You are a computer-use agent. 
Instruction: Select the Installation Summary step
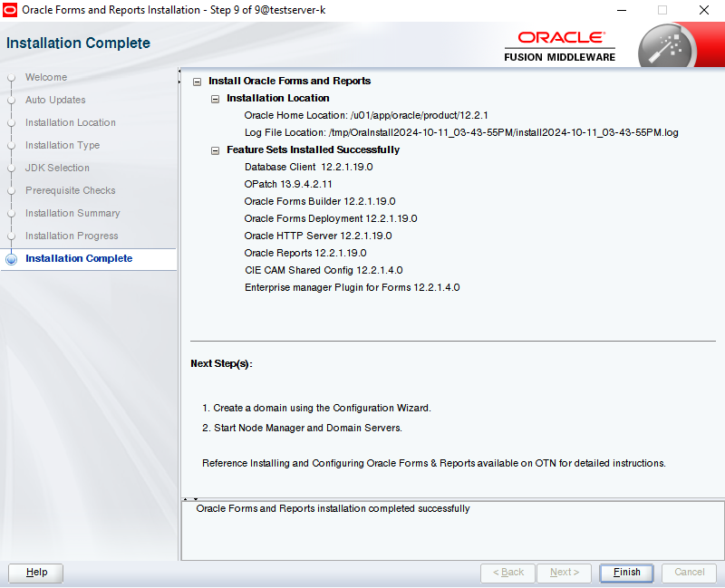coord(72,213)
